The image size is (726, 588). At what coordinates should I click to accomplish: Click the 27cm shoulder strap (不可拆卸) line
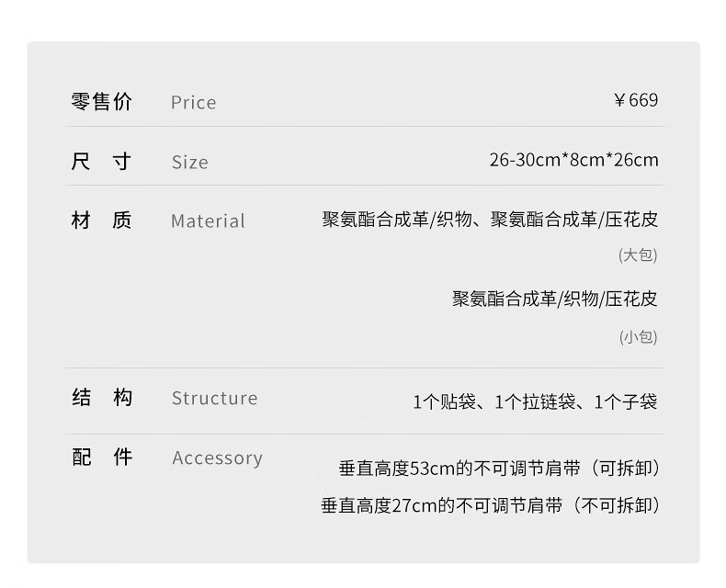490,505
